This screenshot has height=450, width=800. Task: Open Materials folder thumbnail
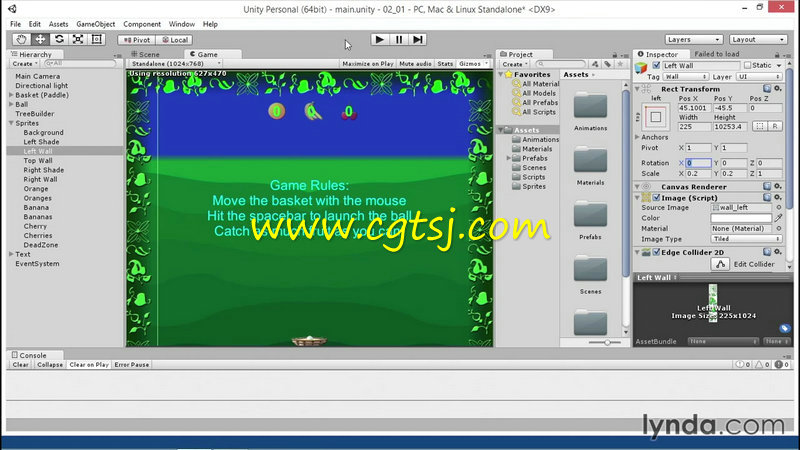pos(590,161)
